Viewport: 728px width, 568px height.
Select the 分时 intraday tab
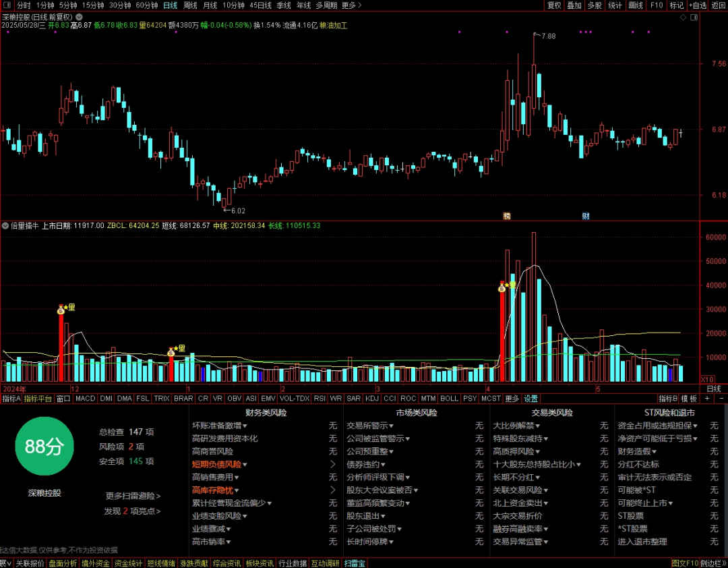point(24,5)
